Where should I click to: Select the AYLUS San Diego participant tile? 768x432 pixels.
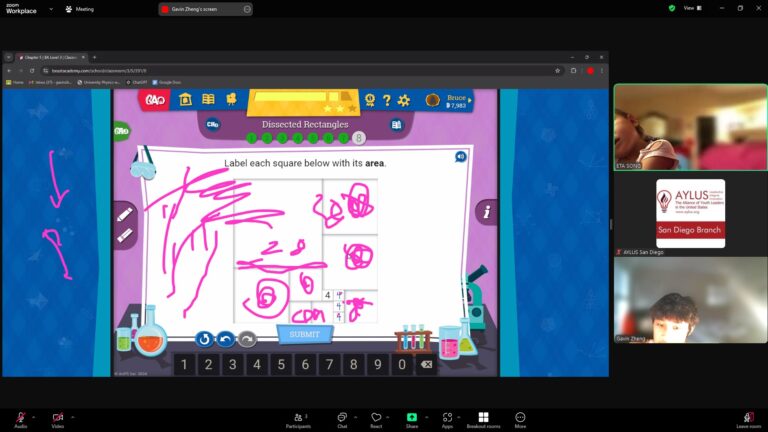coord(691,214)
